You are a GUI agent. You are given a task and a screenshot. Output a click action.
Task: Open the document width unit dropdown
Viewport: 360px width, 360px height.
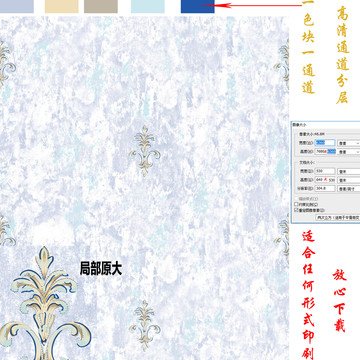tap(349, 172)
